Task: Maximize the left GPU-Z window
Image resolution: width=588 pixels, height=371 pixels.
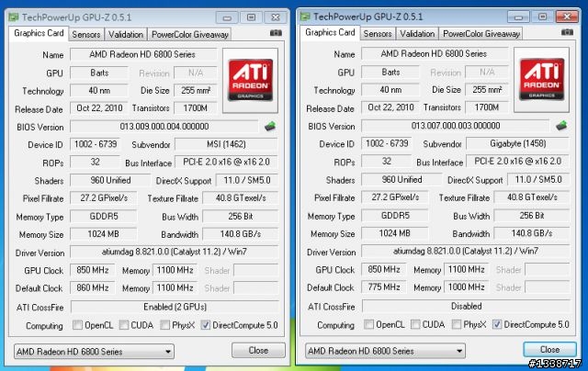Action: pos(251,17)
